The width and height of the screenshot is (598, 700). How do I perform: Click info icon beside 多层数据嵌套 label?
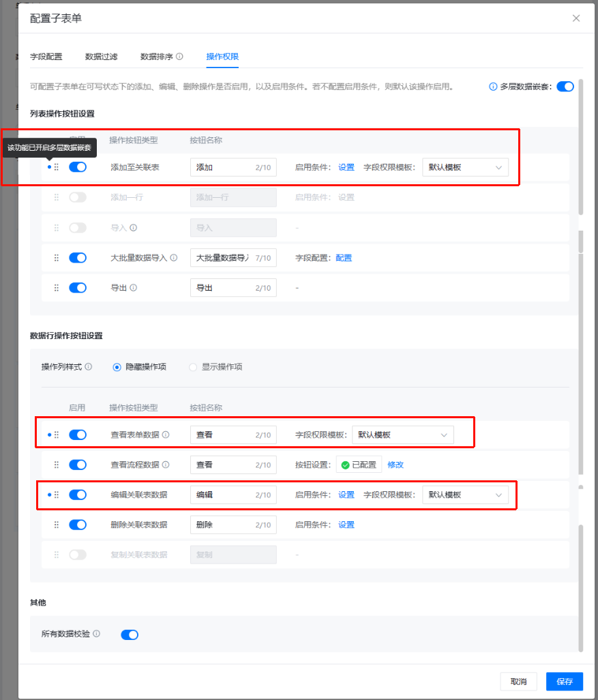[x=494, y=87]
